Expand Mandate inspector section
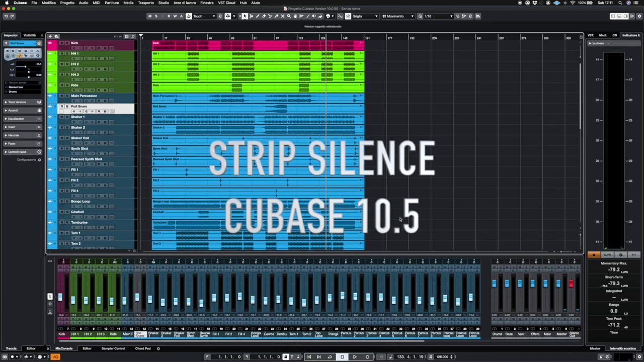The height and width of the screenshot is (362, 644). pyautogui.click(x=23, y=135)
